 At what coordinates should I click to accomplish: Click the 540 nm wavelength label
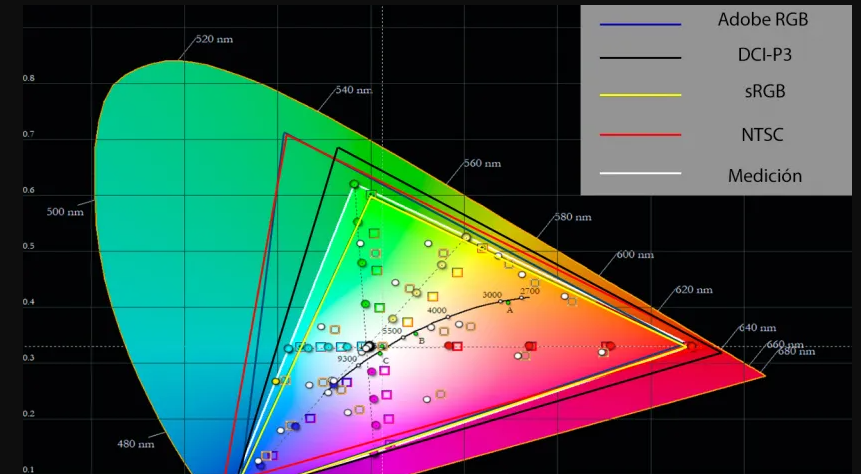tap(353, 90)
